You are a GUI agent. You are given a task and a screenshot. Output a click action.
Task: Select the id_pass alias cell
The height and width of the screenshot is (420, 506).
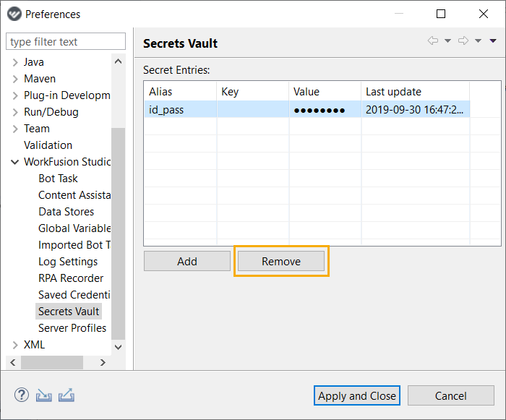click(x=181, y=110)
